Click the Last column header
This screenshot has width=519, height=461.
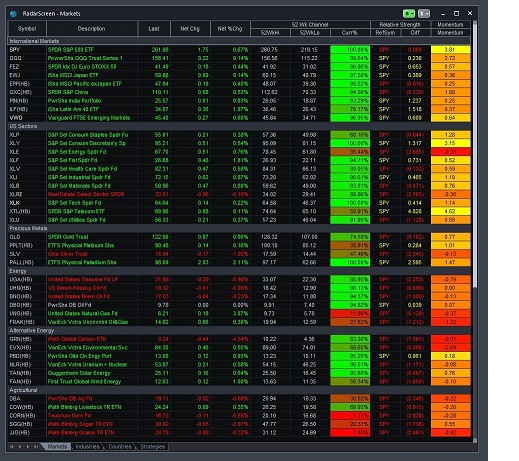pyautogui.click(x=154, y=29)
